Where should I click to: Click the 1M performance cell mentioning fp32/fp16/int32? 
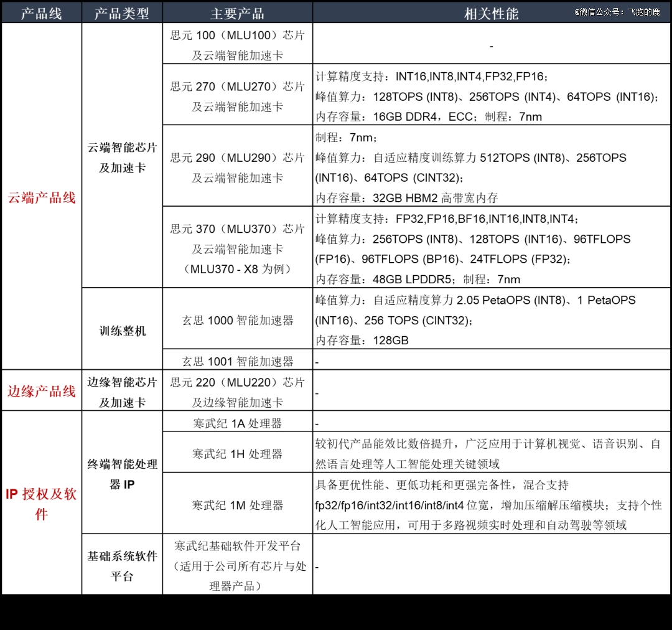pyautogui.click(x=492, y=503)
